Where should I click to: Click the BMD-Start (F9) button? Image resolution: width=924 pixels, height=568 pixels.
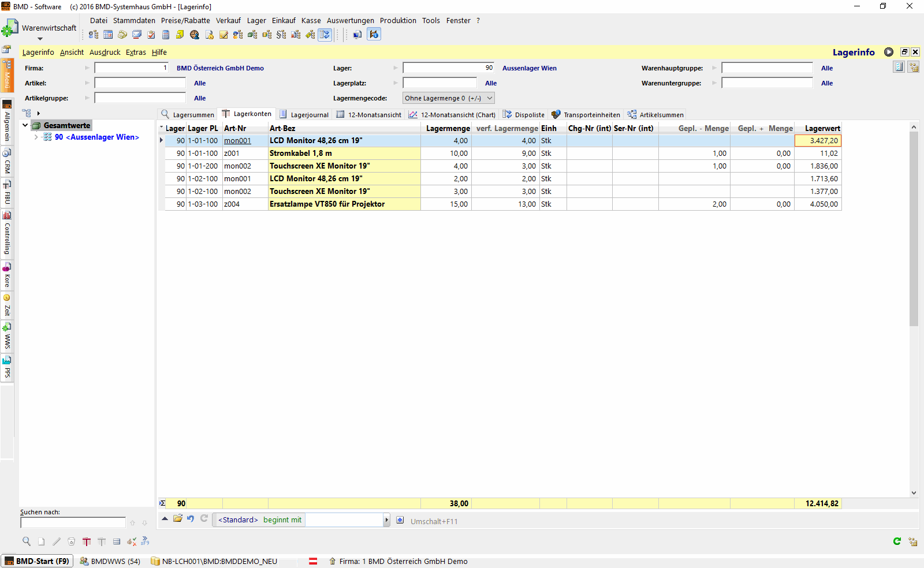click(38, 561)
